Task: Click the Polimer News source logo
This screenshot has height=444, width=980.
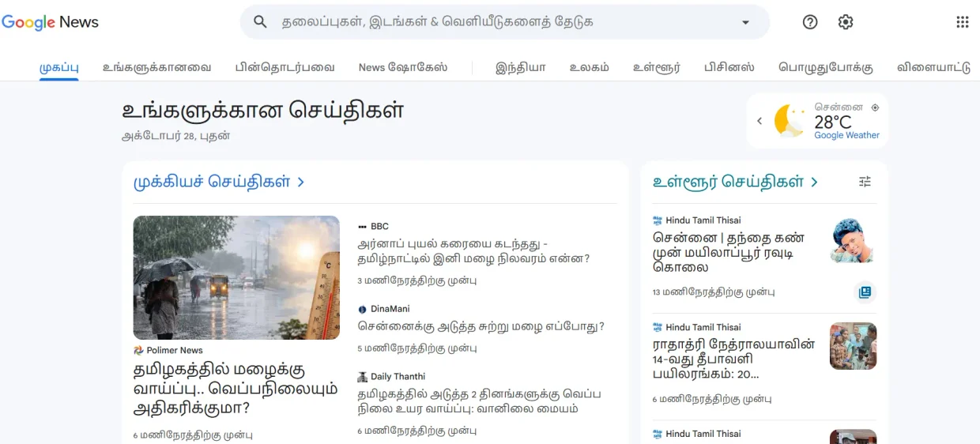Action: [139, 350]
